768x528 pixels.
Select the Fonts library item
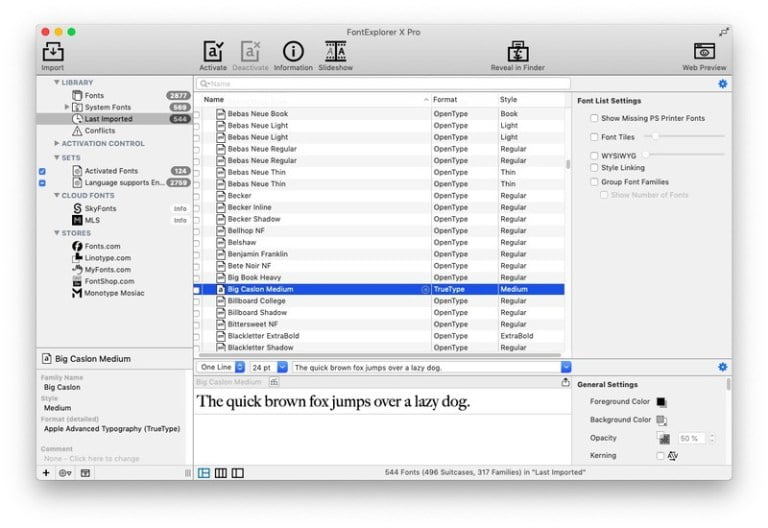click(x=94, y=96)
